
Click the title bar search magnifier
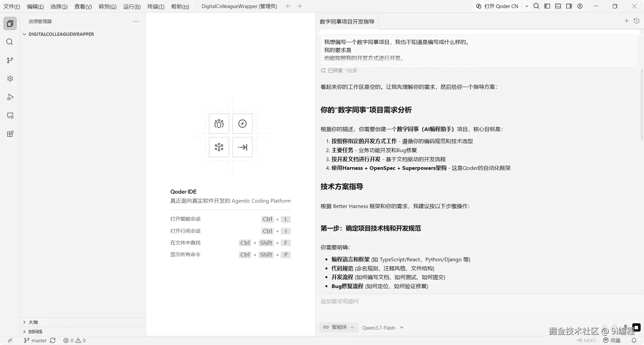coord(536,6)
